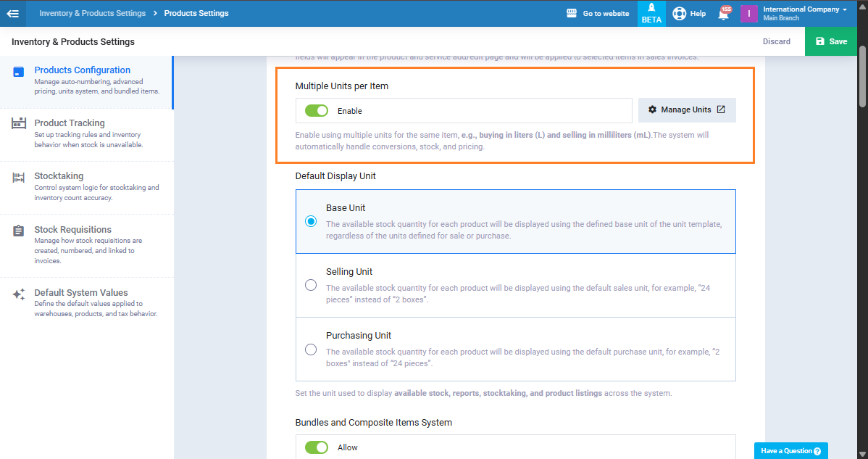This screenshot has height=459, width=868.
Task: Click the Save button
Action: 830,41
